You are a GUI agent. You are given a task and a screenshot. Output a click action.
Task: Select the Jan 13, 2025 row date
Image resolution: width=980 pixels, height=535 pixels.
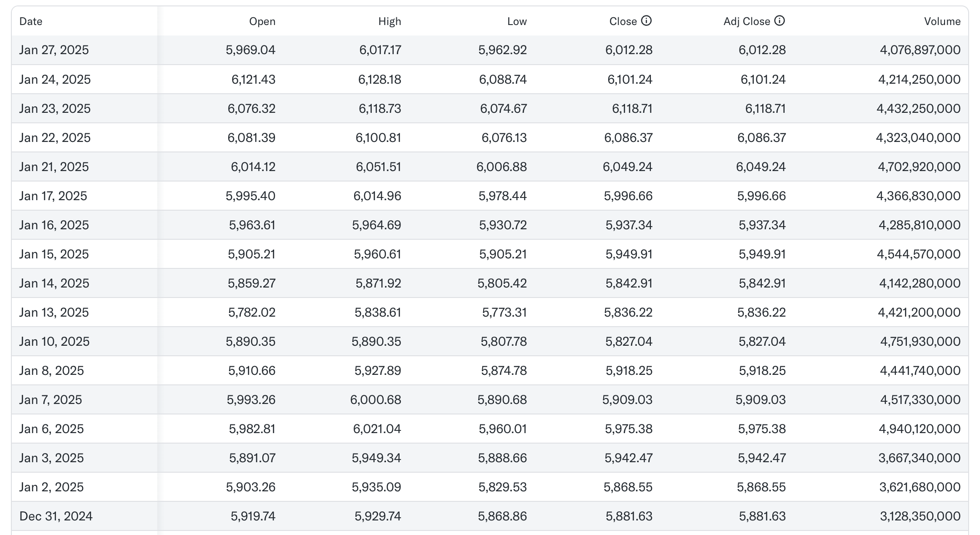click(x=54, y=313)
